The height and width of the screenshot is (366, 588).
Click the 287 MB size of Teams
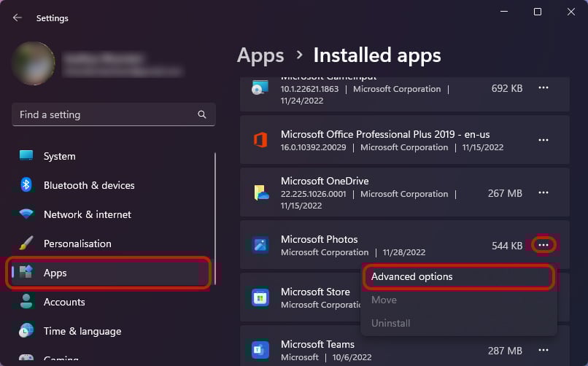pos(505,351)
